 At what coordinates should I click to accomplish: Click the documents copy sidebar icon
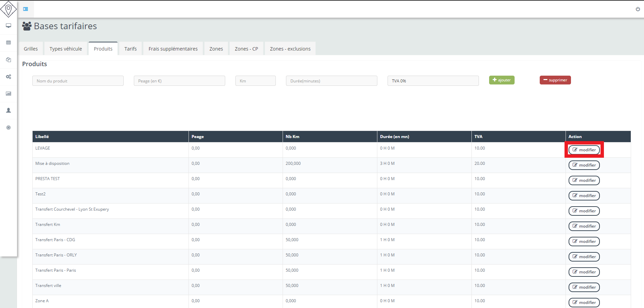8,60
